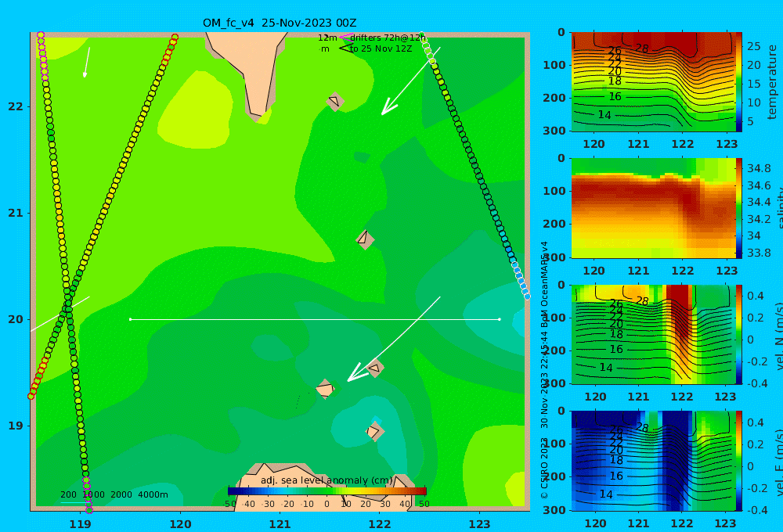Click the 122 longitude tick under the temperature panel
This screenshot has height=532, width=783.
(x=683, y=144)
